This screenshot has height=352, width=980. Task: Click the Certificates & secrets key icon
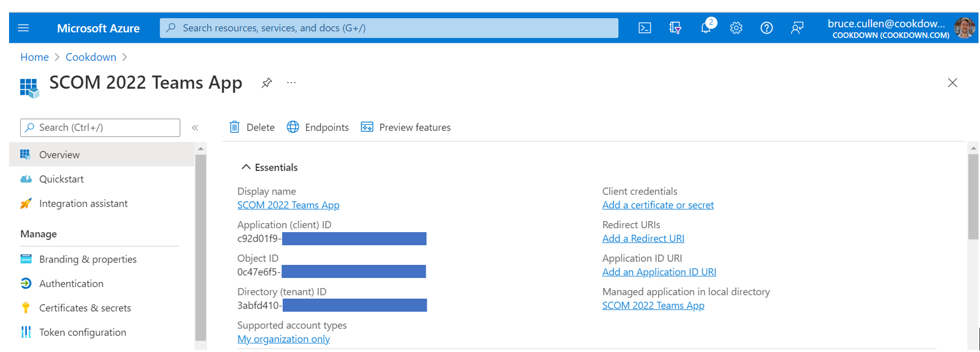[x=26, y=308]
